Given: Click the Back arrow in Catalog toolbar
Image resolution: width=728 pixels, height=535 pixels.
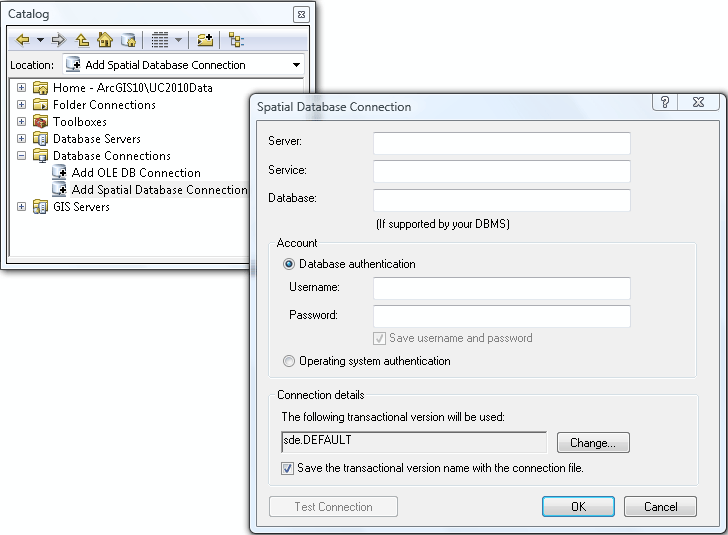Looking at the screenshot, I should tap(22, 40).
